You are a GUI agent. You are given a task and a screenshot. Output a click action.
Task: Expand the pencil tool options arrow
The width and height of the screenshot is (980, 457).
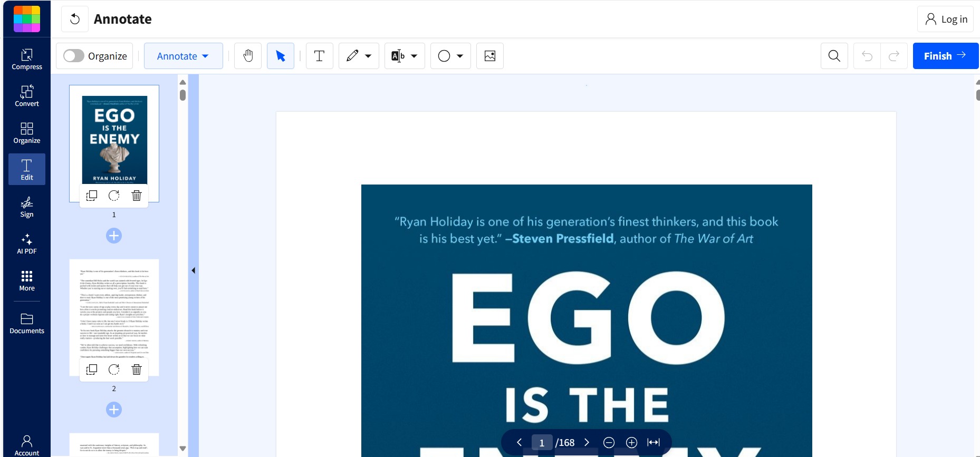coord(368,56)
